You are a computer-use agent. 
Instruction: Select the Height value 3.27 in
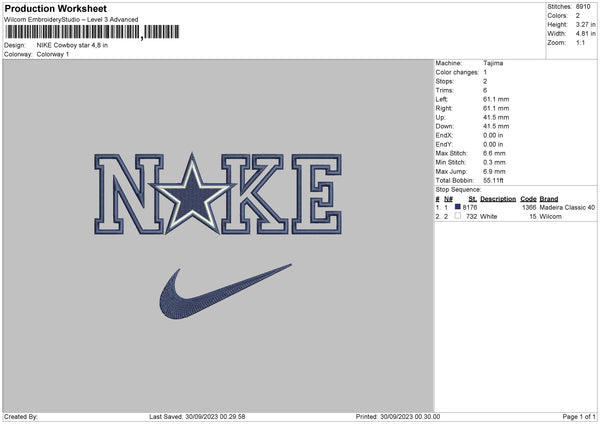(x=585, y=24)
